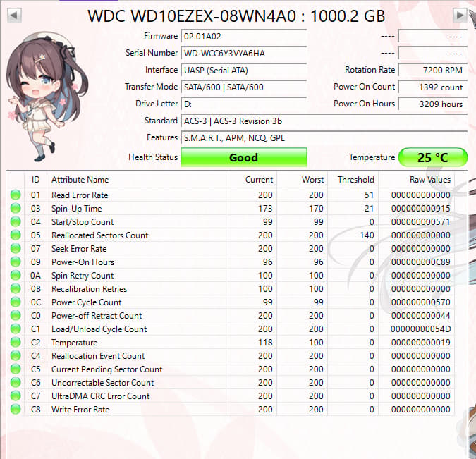Select UltraDMA CRC Error Count attribute name
The height and width of the screenshot is (459, 476).
[x=100, y=396]
